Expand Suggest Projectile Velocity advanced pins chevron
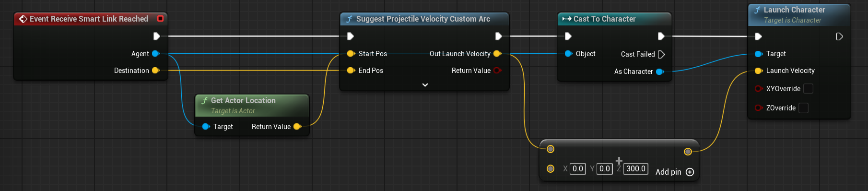The width and height of the screenshot is (868, 191). [x=425, y=85]
